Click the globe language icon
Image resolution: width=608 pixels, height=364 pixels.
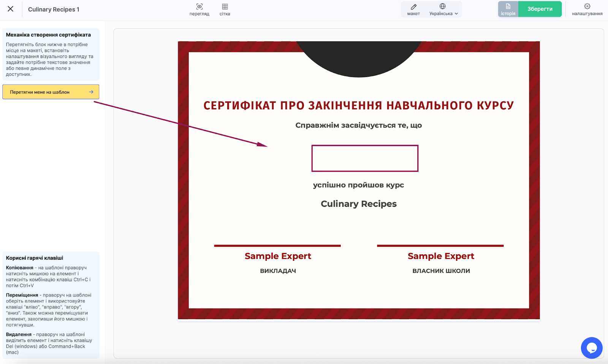pos(442,6)
